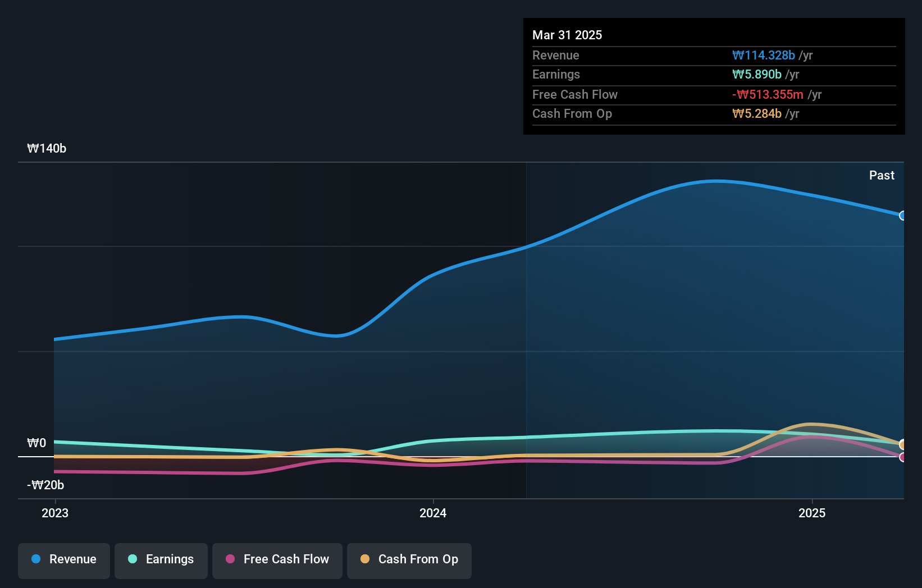Click the ₩5.284b cash from op value
This screenshot has width=922, height=588.
tap(757, 113)
